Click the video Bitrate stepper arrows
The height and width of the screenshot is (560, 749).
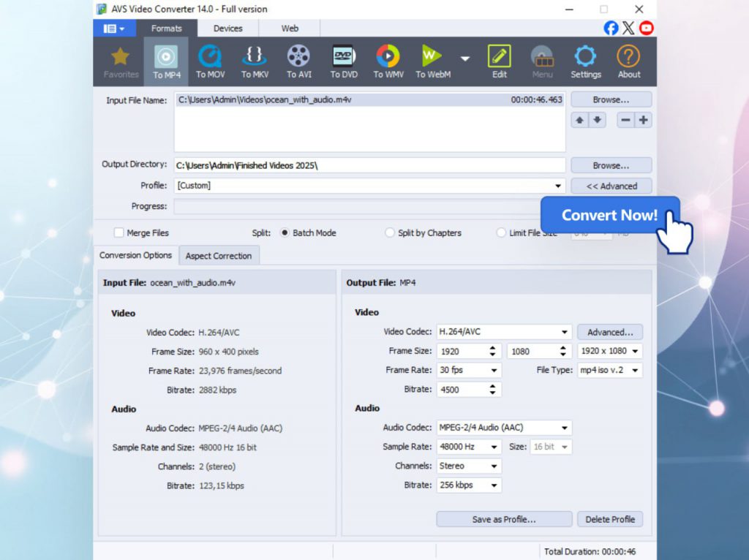click(x=494, y=390)
